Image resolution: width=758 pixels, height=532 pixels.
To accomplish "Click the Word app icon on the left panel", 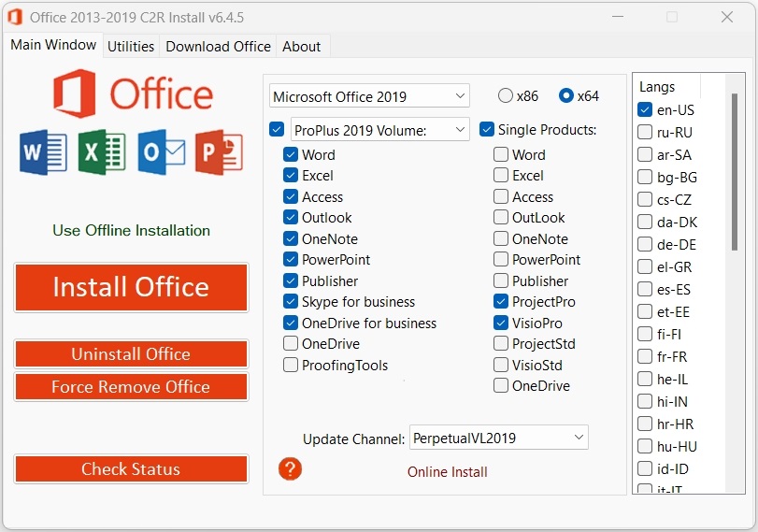I will 43,151.
